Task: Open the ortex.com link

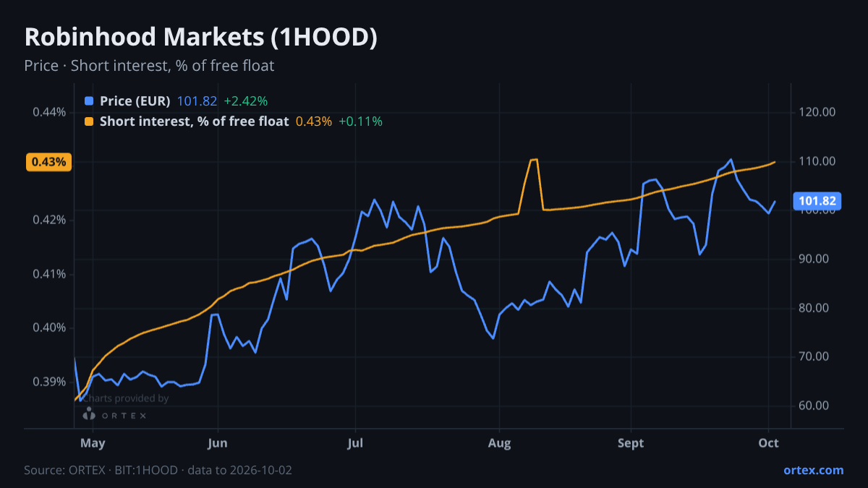Action: point(814,470)
